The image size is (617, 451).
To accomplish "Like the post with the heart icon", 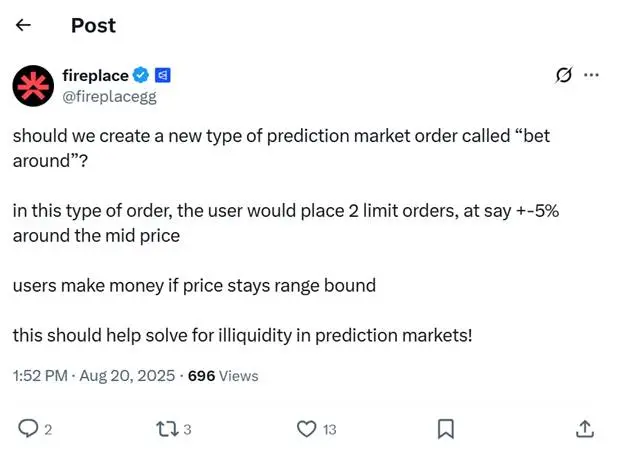I will pos(307,429).
